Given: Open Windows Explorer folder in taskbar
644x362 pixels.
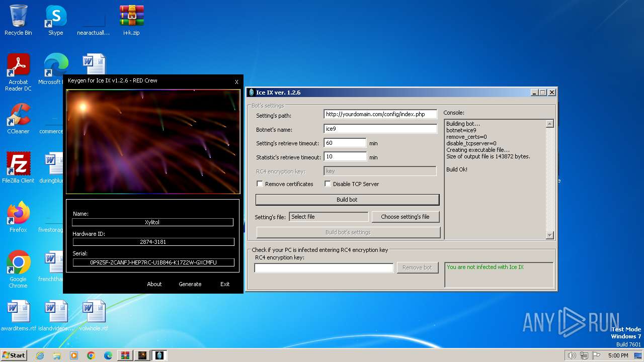Looking at the screenshot, I should (x=57, y=355).
